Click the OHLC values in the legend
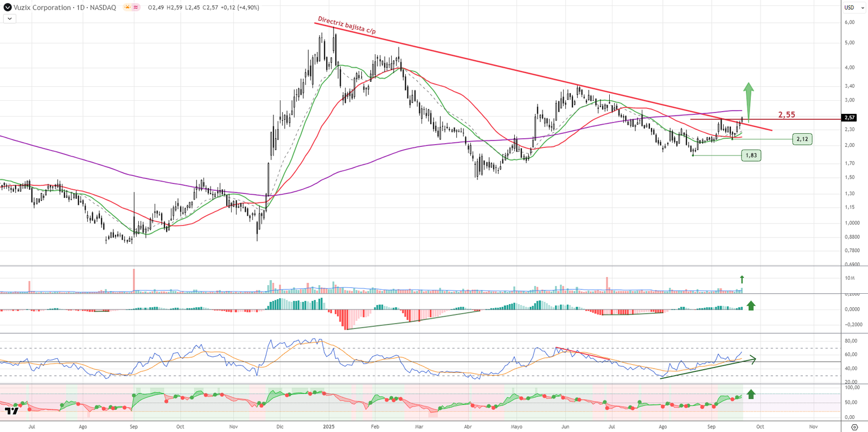 (x=203, y=8)
